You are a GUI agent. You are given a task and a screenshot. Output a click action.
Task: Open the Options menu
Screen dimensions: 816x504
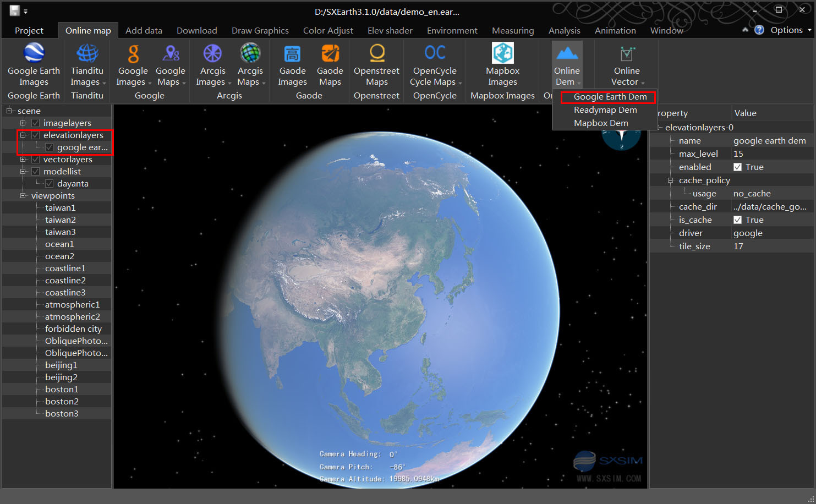click(x=786, y=30)
